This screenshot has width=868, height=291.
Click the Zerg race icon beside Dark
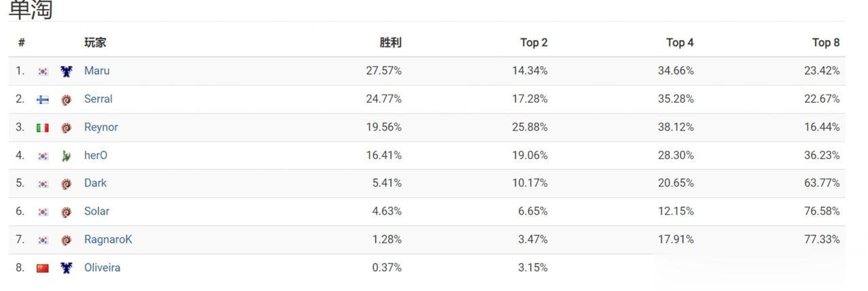66,184
